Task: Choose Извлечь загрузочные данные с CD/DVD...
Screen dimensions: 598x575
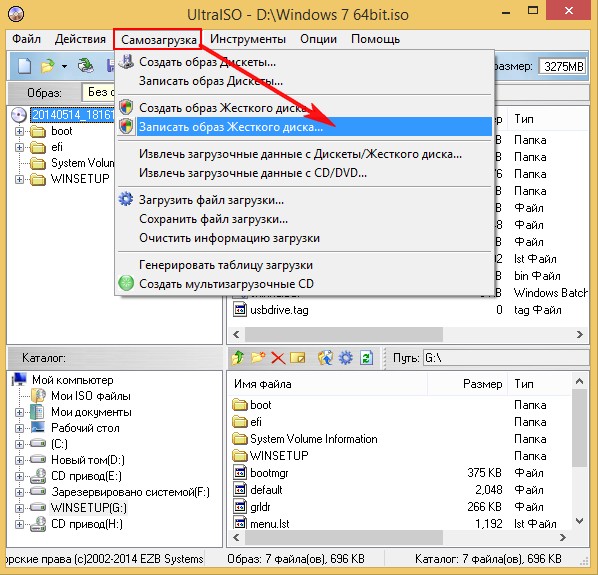Action: tap(304, 173)
